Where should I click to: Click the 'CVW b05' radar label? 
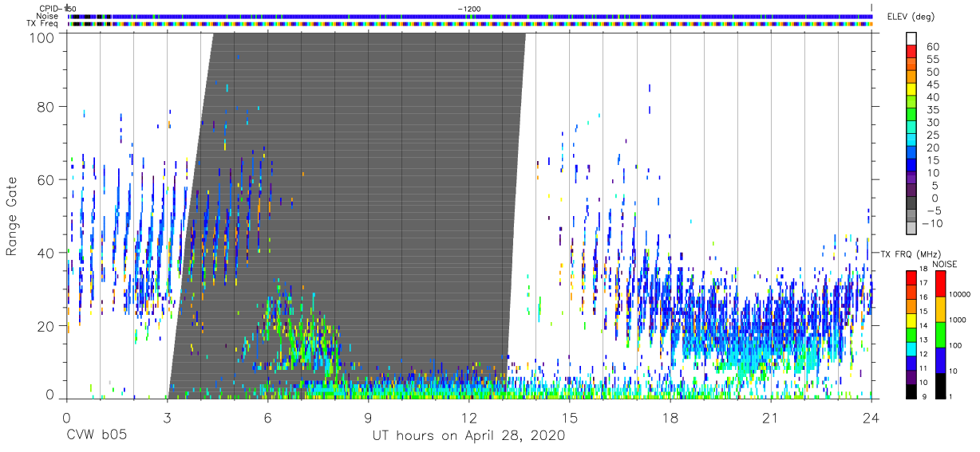[x=96, y=436]
